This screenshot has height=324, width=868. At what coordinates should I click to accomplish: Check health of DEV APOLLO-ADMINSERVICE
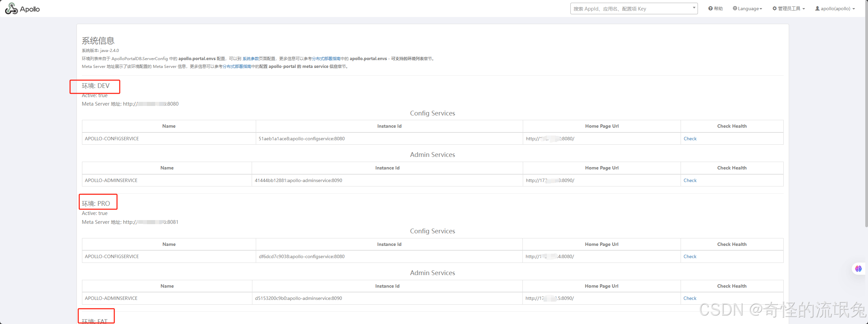[x=690, y=180]
